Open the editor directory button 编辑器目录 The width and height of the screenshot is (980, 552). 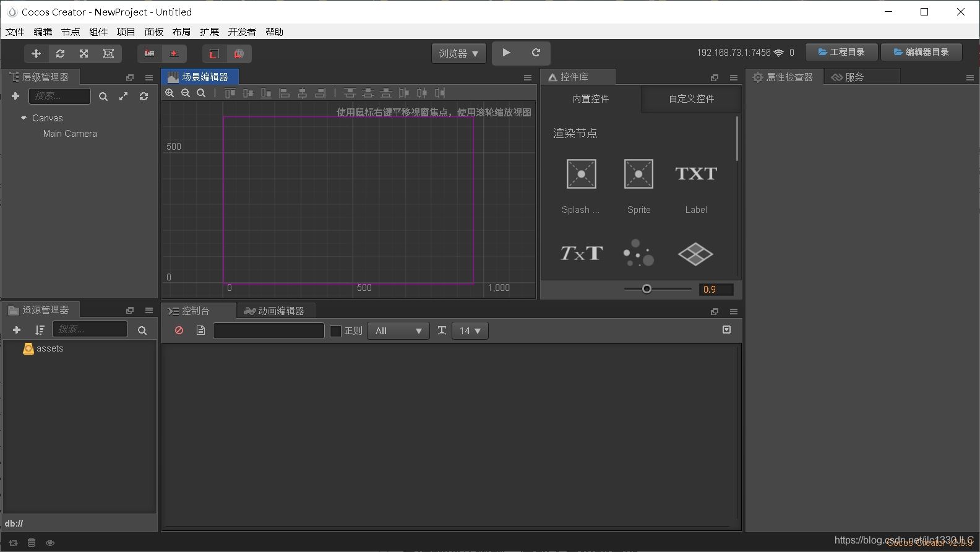point(921,52)
